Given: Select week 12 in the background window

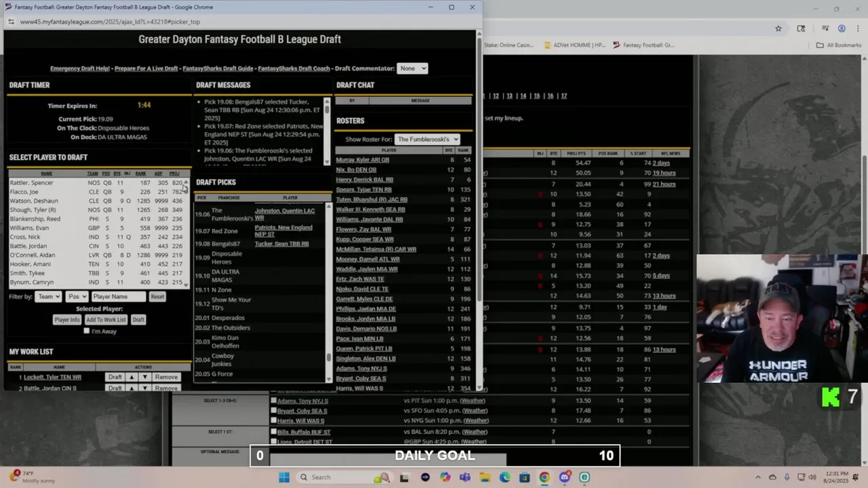Looking at the screenshot, I should [496, 96].
